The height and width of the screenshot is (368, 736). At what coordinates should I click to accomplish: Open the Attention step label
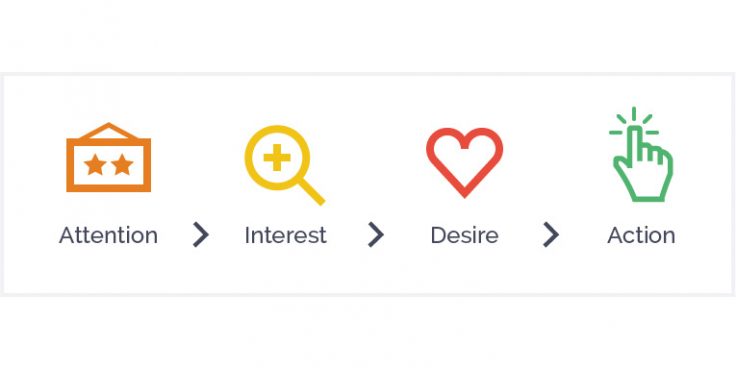[108, 235]
